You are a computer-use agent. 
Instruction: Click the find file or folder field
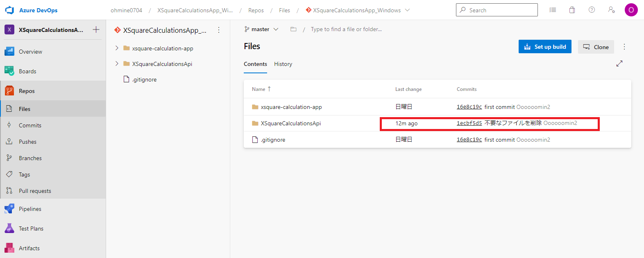tap(346, 29)
